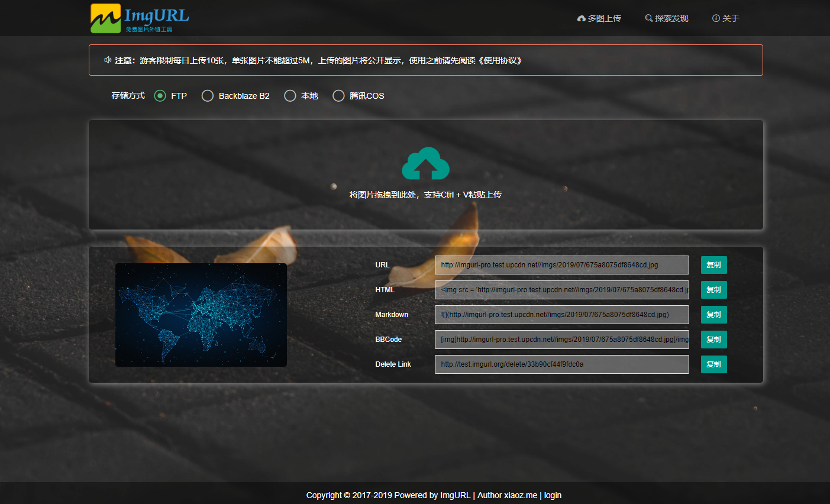Screen dimensions: 830x504
Task: Copy the URL link with 复制
Action: pos(714,265)
